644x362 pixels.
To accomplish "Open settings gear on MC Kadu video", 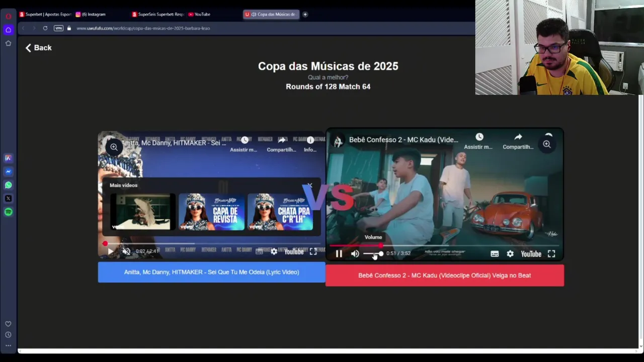I will point(510,254).
